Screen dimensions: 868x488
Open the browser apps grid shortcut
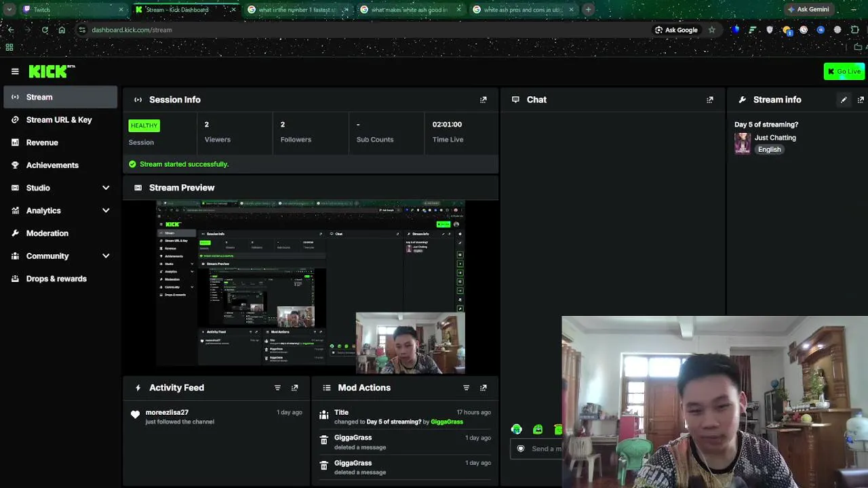tap(9, 47)
